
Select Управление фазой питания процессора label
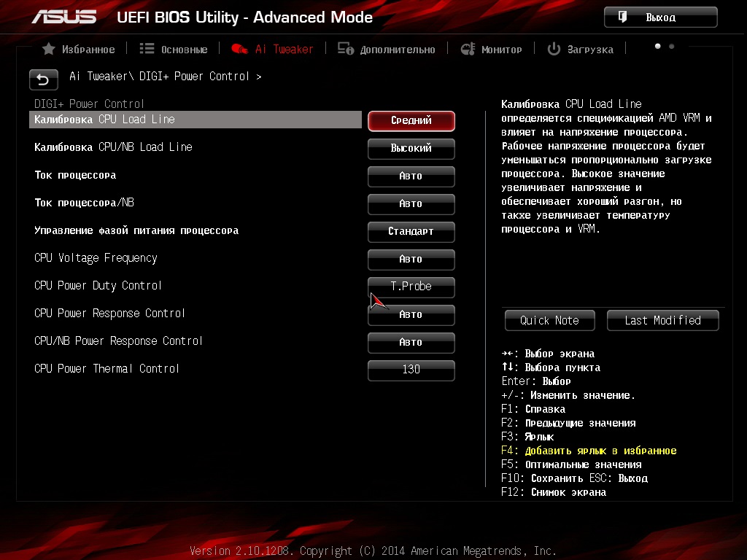coord(136,230)
